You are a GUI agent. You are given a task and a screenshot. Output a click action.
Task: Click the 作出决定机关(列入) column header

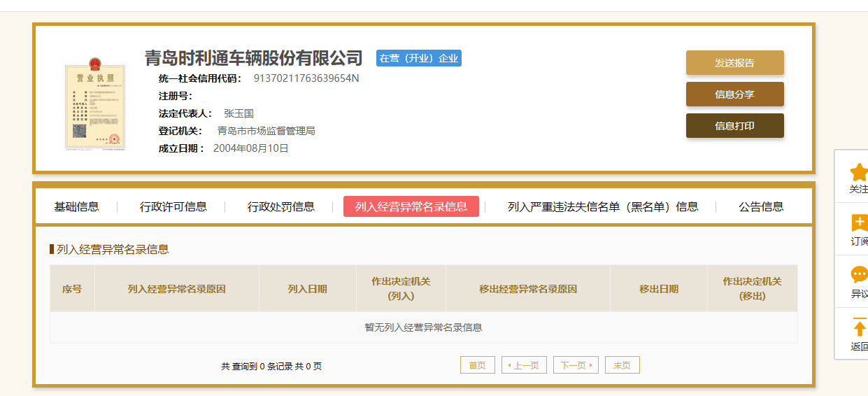click(401, 288)
